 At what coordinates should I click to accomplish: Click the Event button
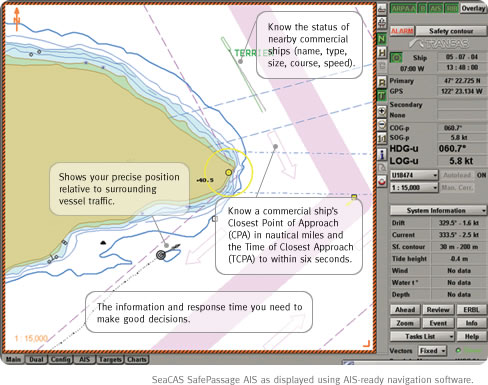(438, 323)
